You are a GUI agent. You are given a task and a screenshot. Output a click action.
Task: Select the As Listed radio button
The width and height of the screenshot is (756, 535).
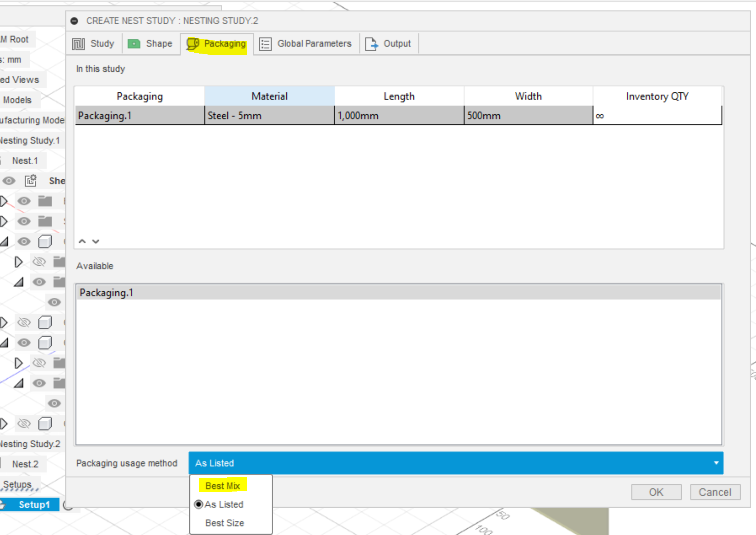[199, 504]
